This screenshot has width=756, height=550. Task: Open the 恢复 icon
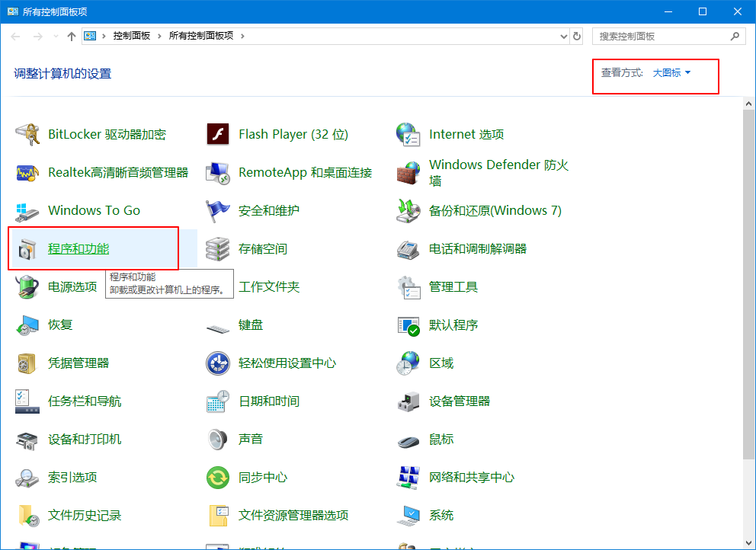[27, 325]
